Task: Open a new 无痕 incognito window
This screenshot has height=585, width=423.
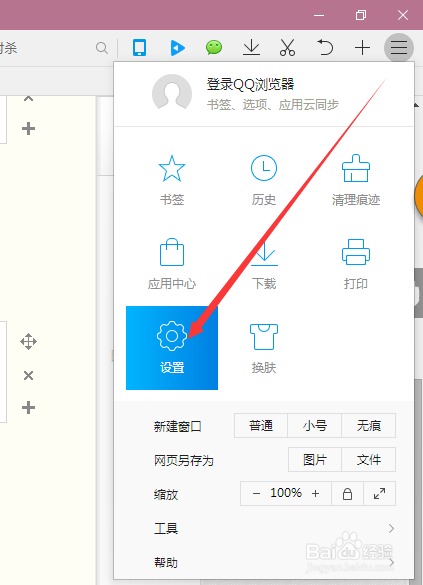Action: point(369,425)
